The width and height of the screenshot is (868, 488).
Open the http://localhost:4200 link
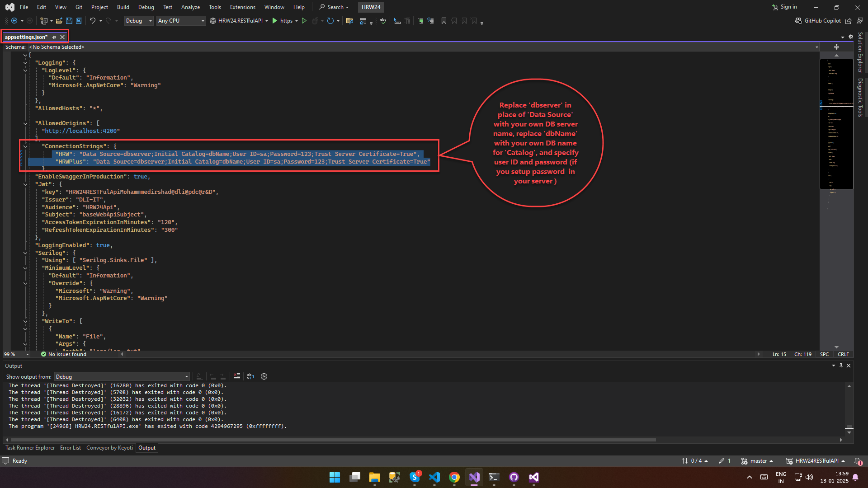click(x=80, y=131)
